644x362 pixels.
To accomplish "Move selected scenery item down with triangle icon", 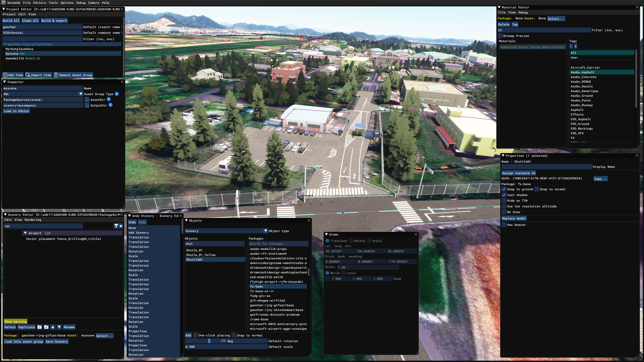I will tap(59, 327).
